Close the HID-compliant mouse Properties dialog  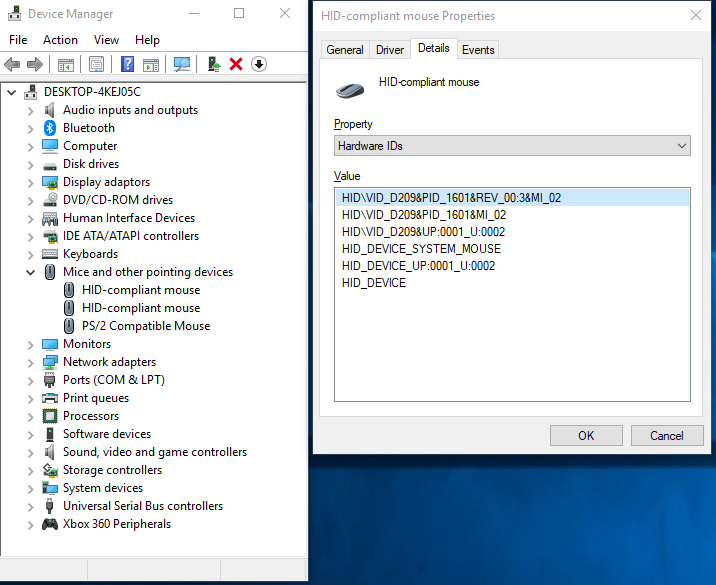pyautogui.click(x=695, y=16)
